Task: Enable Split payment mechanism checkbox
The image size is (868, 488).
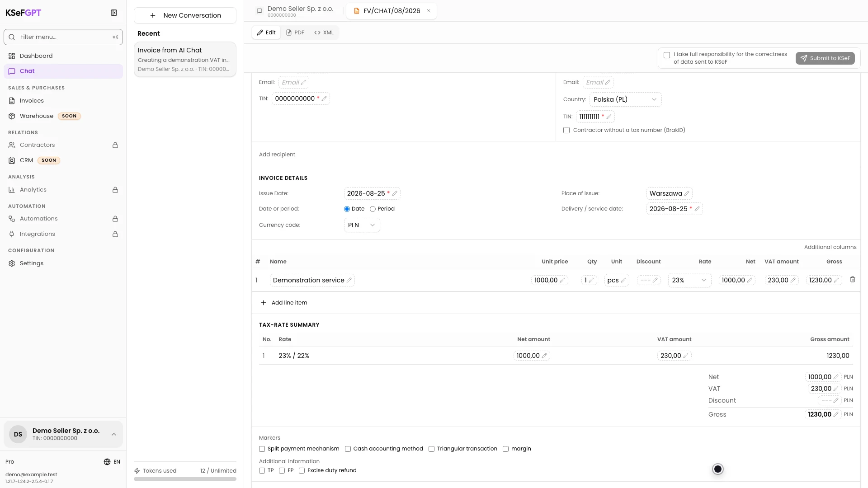Action: [262, 449]
